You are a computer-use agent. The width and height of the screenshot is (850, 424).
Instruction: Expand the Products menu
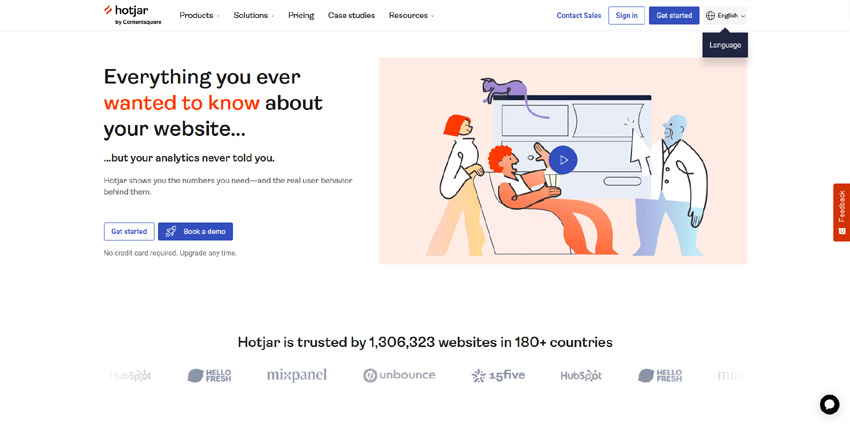click(199, 16)
